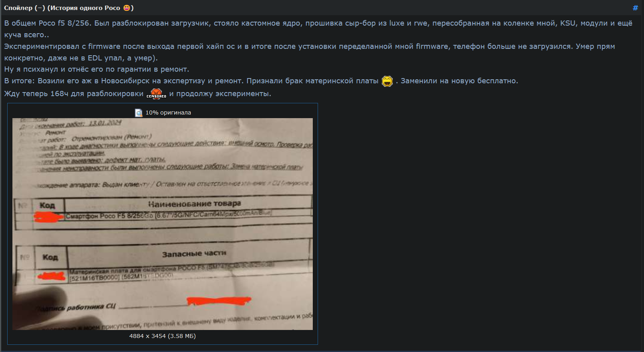
Task: Click the '168ч' text in the last line
Action: click(59, 94)
